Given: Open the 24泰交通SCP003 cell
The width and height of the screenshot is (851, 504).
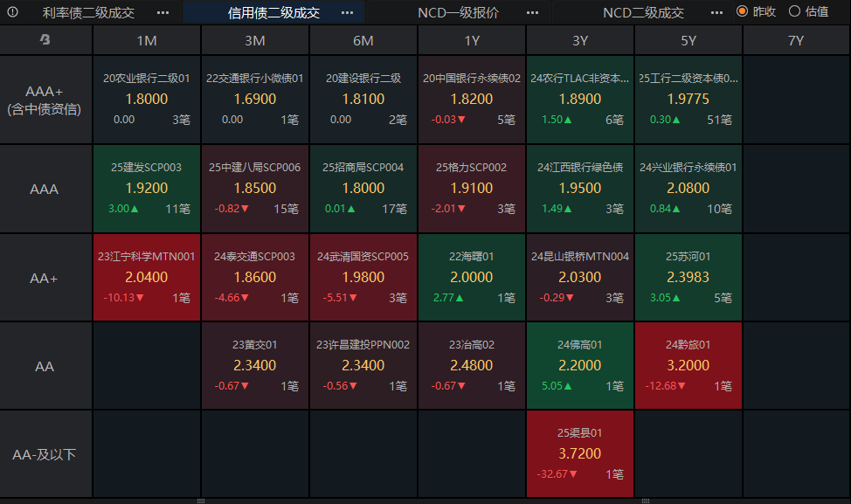Looking at the screenshot, I should (x=255, y=278).
